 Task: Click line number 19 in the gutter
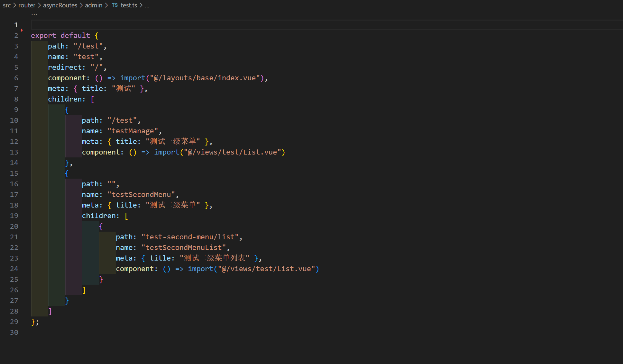[14, 216]
